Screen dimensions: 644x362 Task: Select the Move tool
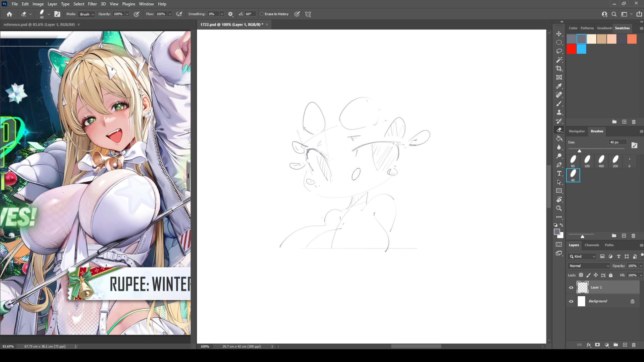559,34
